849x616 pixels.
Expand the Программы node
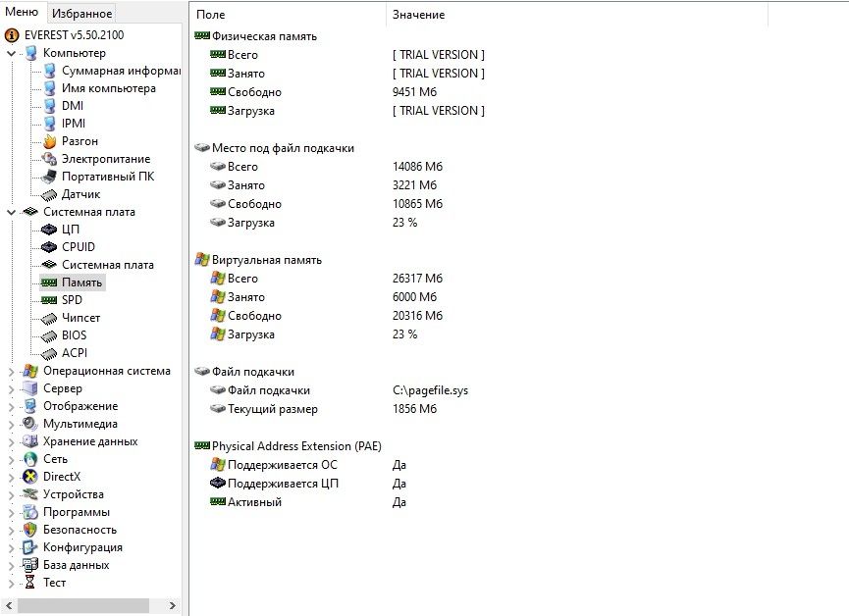point(11,513)
